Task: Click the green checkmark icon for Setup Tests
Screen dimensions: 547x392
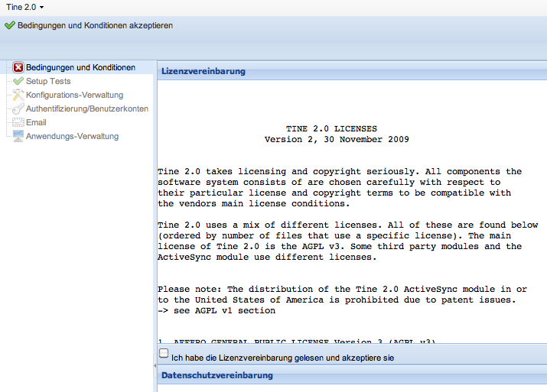Action: coord(18,81)
